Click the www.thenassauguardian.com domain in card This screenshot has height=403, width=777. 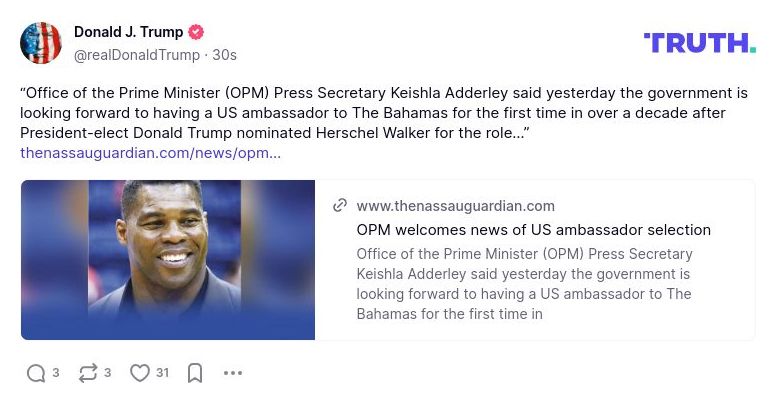[455, 206]
